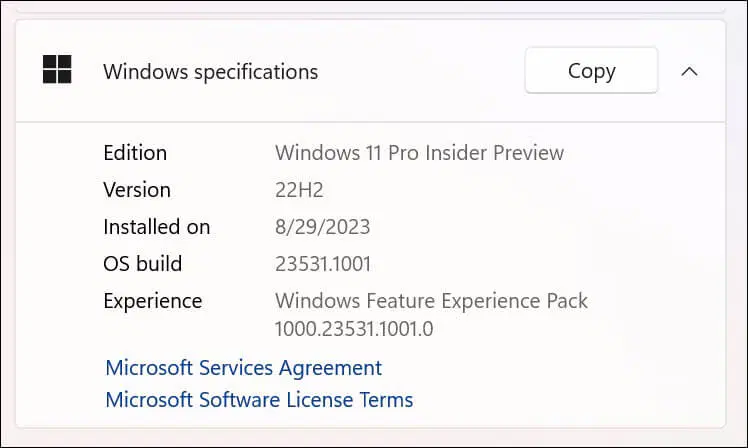
Task: Click the Experience label
Action: 152,301
